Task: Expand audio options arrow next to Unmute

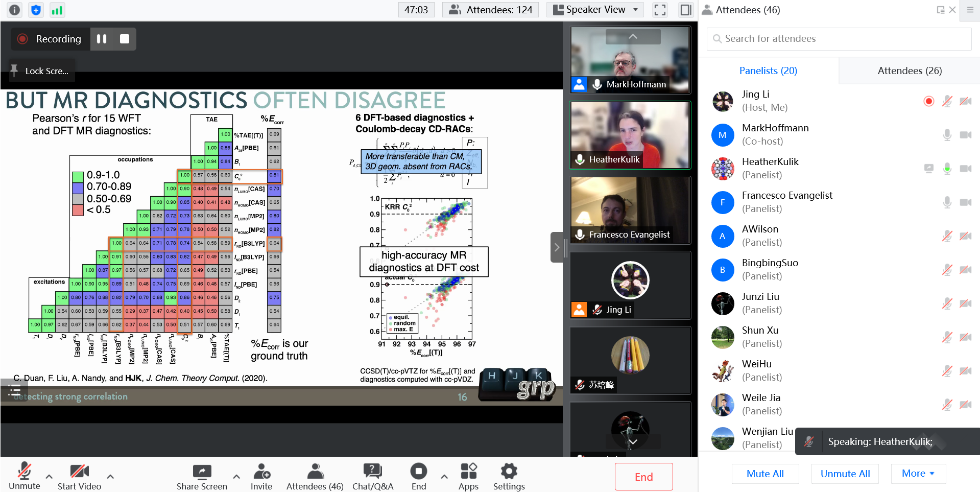Action: tap(49, 477)
